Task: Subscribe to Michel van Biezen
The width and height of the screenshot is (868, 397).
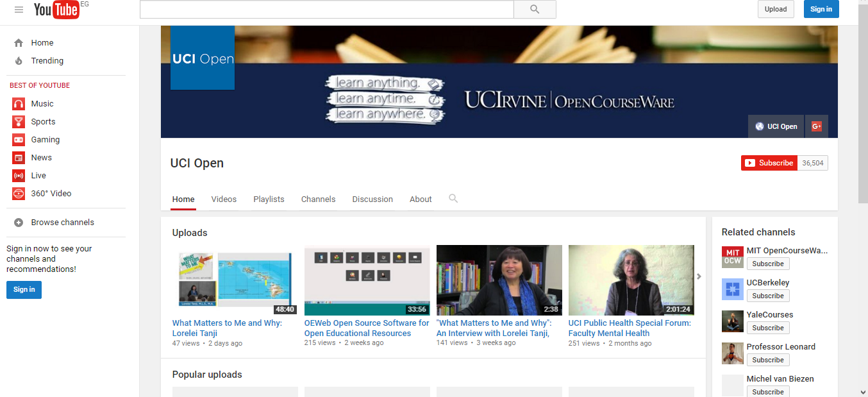Action: pos(768,391)
